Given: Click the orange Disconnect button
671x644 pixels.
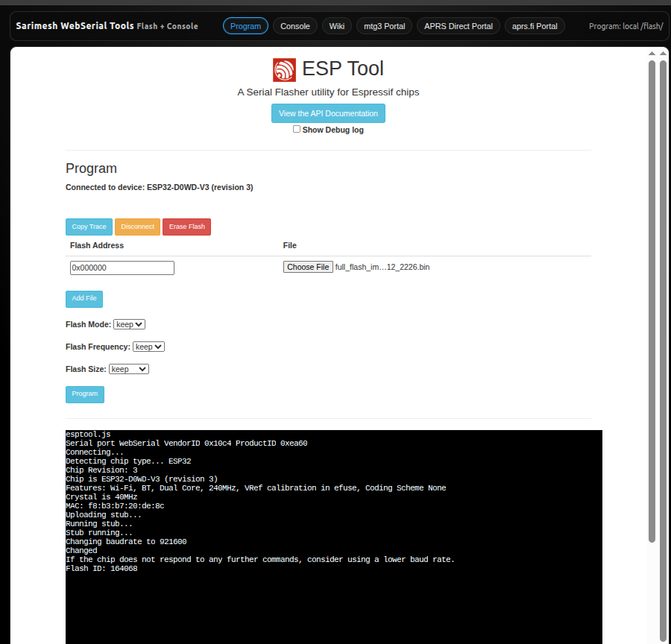Looking at the screenshot, I should pos(137,227).
